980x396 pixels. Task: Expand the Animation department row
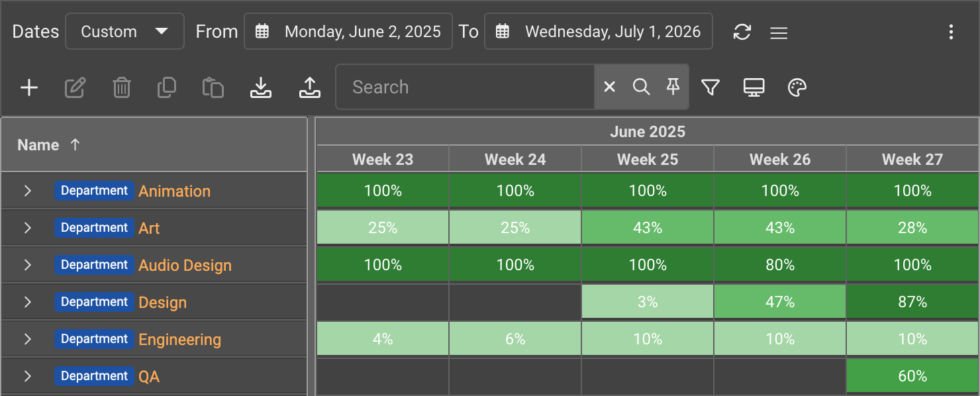27,191
